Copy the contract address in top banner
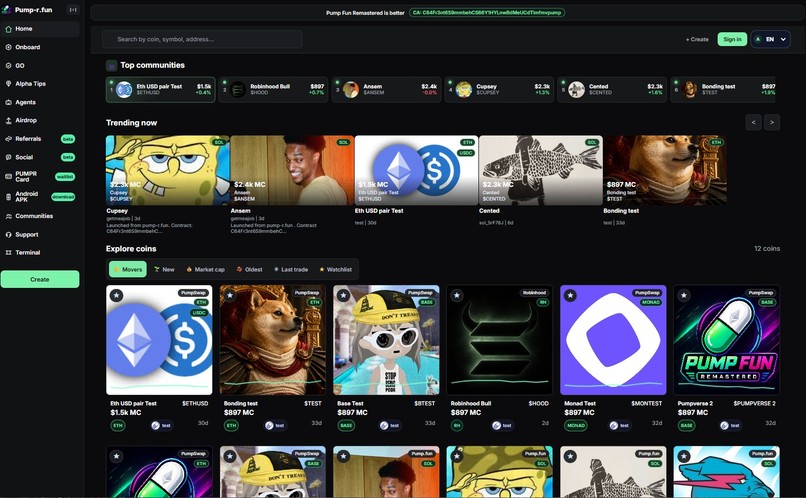Screen dimensions: 806x498 point(487,12)
